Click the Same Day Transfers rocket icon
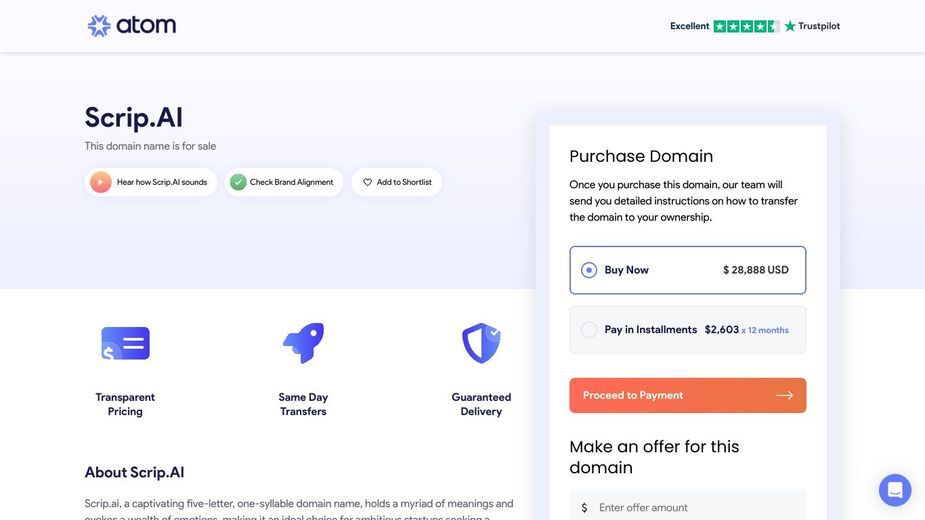This screenshot has width=925, height=520. click(303, 342)
